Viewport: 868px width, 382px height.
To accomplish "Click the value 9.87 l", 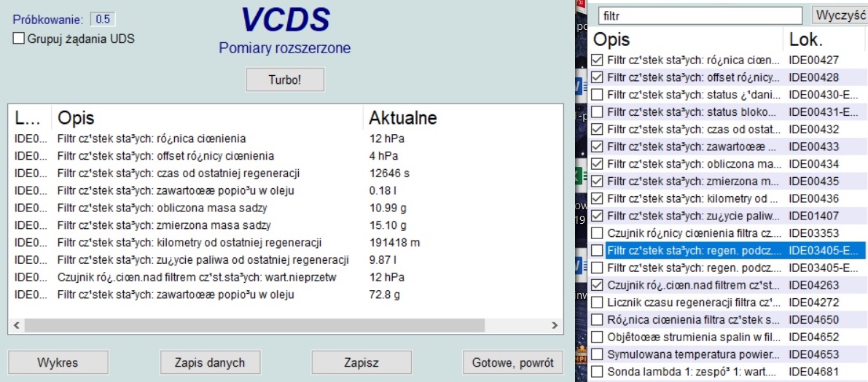I will [383, 260].
